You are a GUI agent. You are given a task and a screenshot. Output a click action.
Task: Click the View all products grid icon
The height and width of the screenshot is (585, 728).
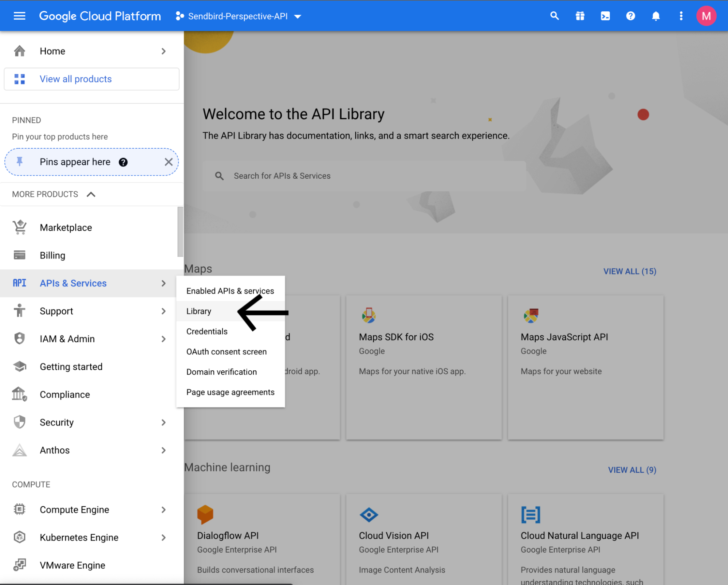coord(20,79)
